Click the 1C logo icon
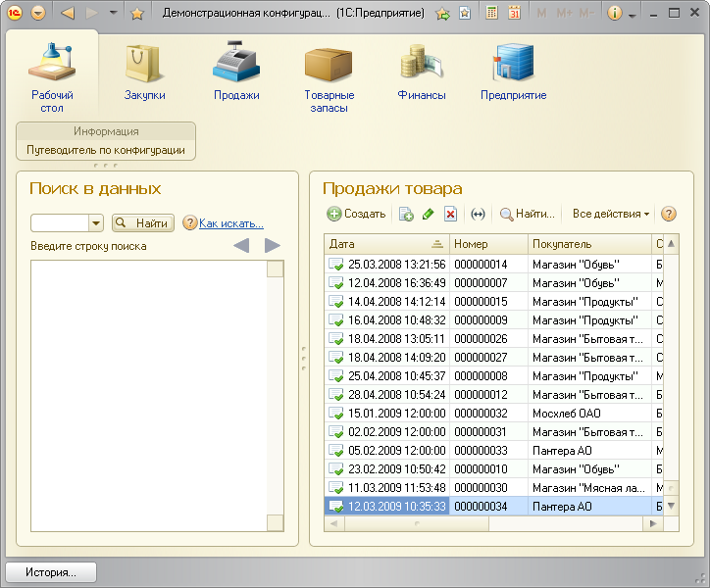 pos(15,13)
